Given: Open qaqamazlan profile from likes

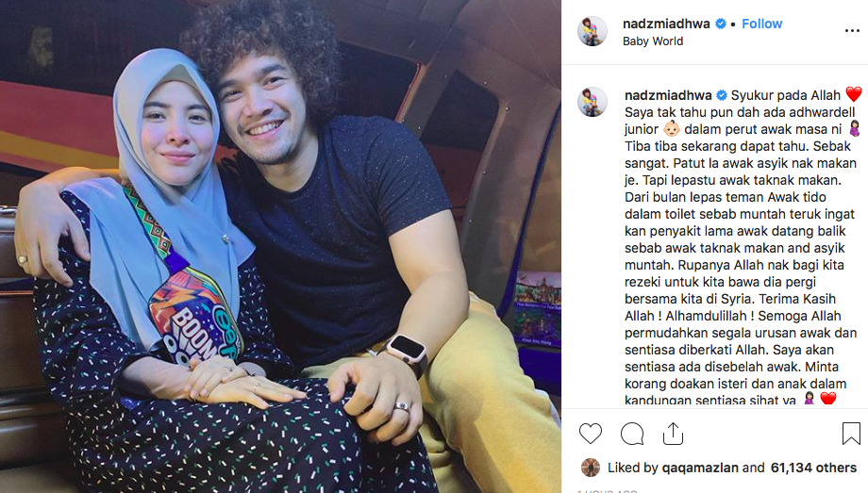Looking at the screenshot, I should (x=700, y=468).
